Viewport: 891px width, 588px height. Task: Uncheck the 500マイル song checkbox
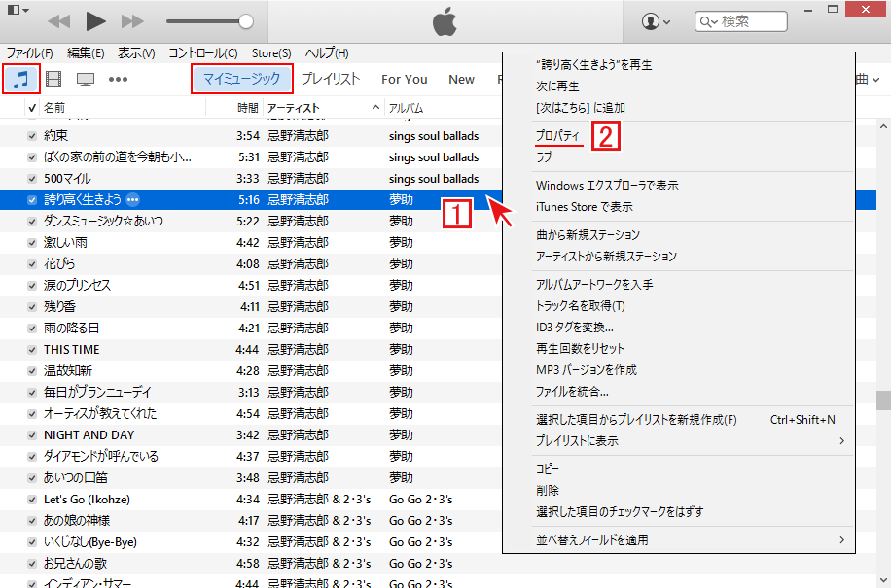tap(32, 179)
